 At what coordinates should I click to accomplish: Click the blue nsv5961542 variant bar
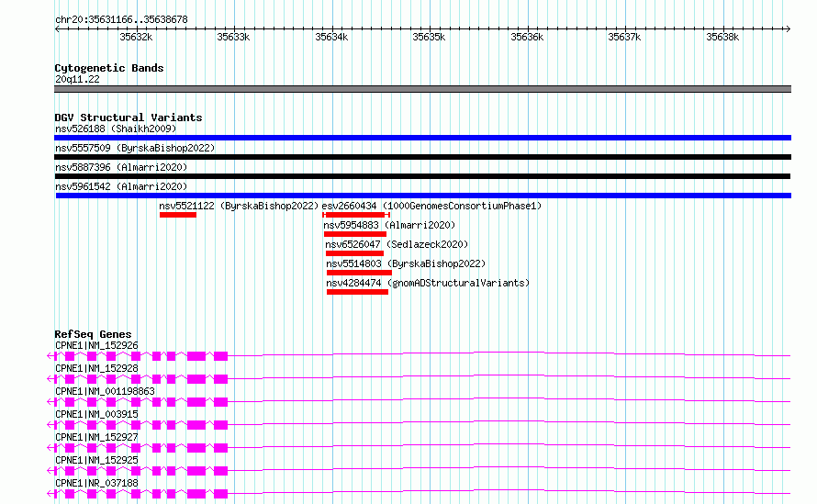point(423,196)
